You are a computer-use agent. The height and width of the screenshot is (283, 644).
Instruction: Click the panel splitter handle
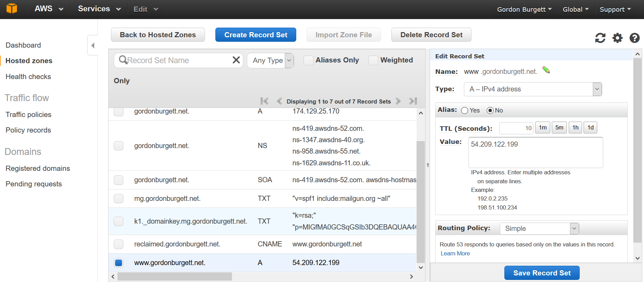(428, 165)
